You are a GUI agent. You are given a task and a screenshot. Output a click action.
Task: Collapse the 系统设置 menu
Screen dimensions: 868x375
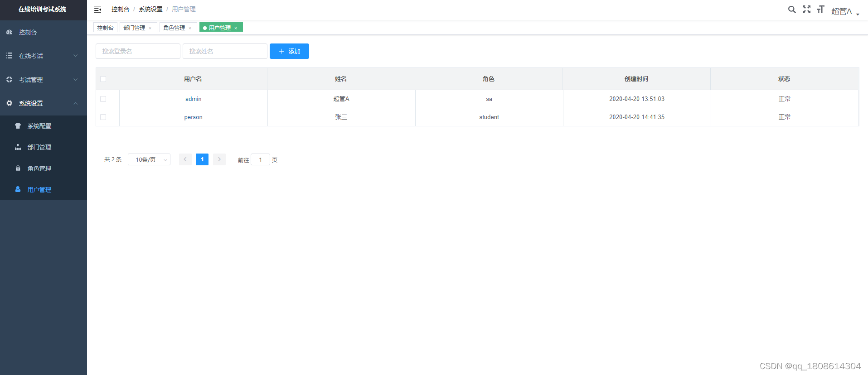coord(44,103)
